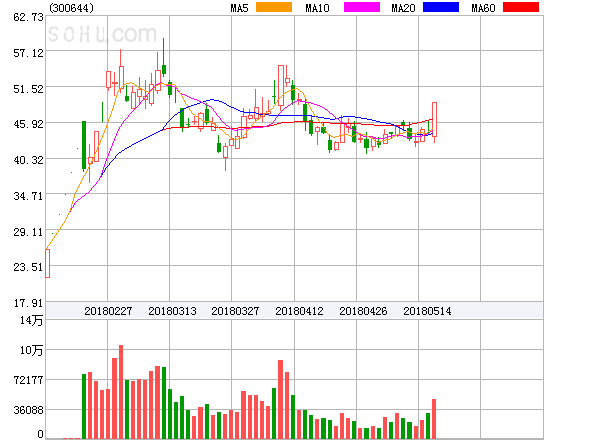
Task: Select the MA60 legend label
Action: click(x=483, y=8)
